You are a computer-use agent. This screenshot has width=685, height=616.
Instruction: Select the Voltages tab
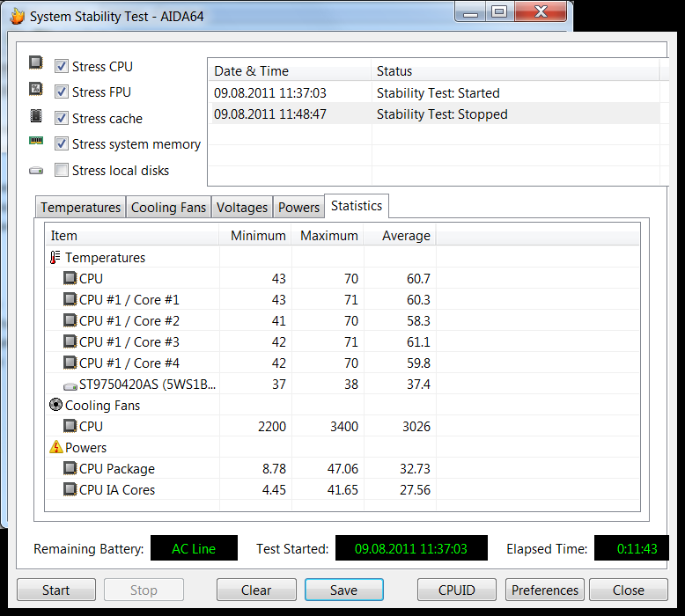[x=242, y=208]
